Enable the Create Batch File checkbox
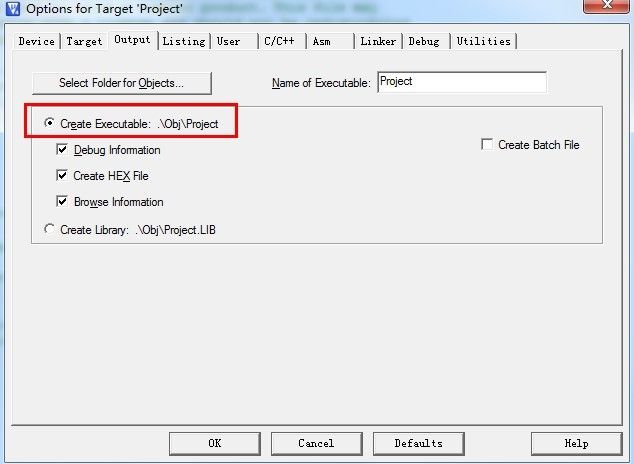This screenshot has width=634, height=464. point(487,144)
